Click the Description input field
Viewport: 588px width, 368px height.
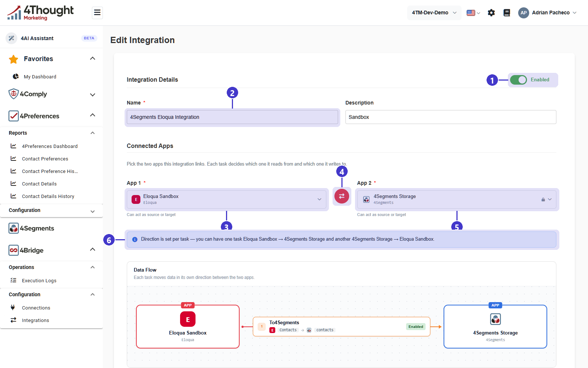451,117
